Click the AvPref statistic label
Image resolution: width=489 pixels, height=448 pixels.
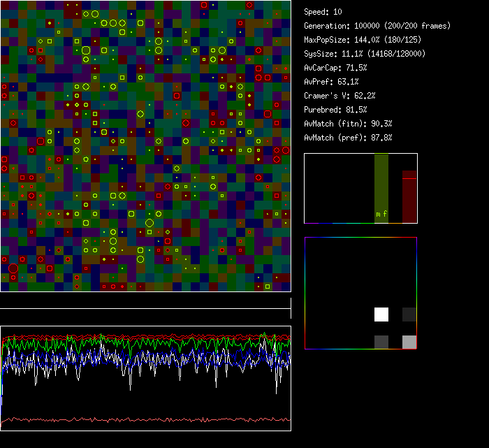point(331,82)
